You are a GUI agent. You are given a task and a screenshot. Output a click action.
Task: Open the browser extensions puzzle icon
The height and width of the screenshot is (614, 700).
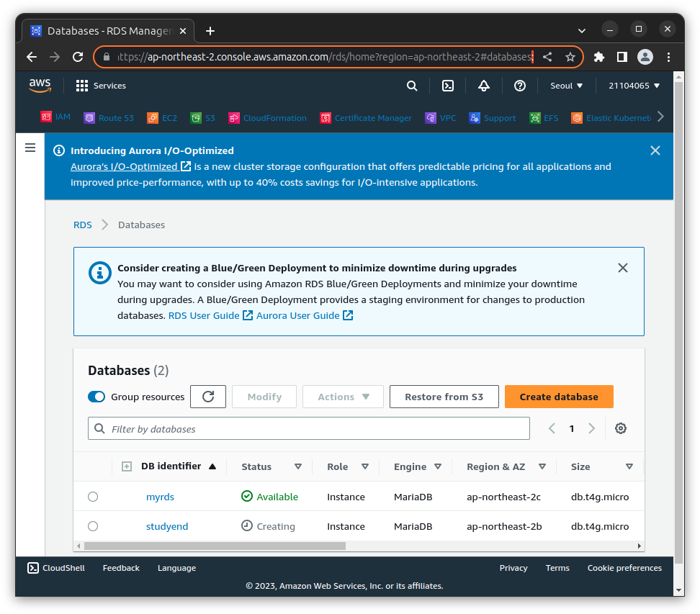tap(599, 57)
